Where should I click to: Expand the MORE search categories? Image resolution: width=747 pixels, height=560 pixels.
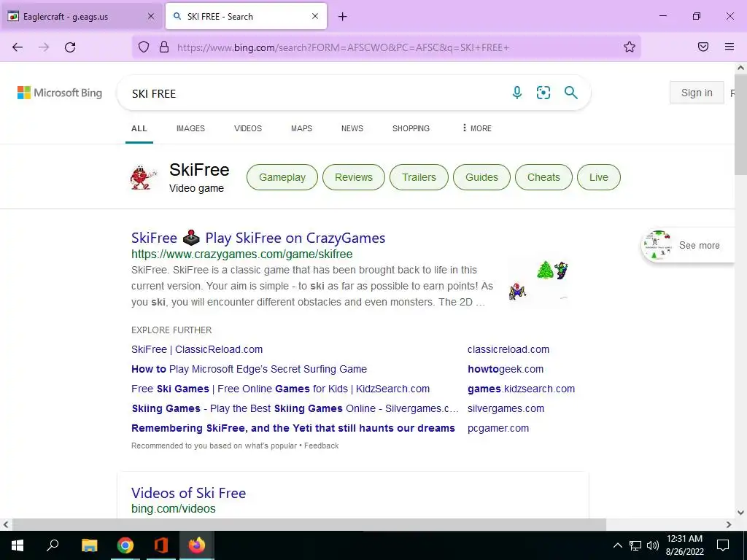477,128
